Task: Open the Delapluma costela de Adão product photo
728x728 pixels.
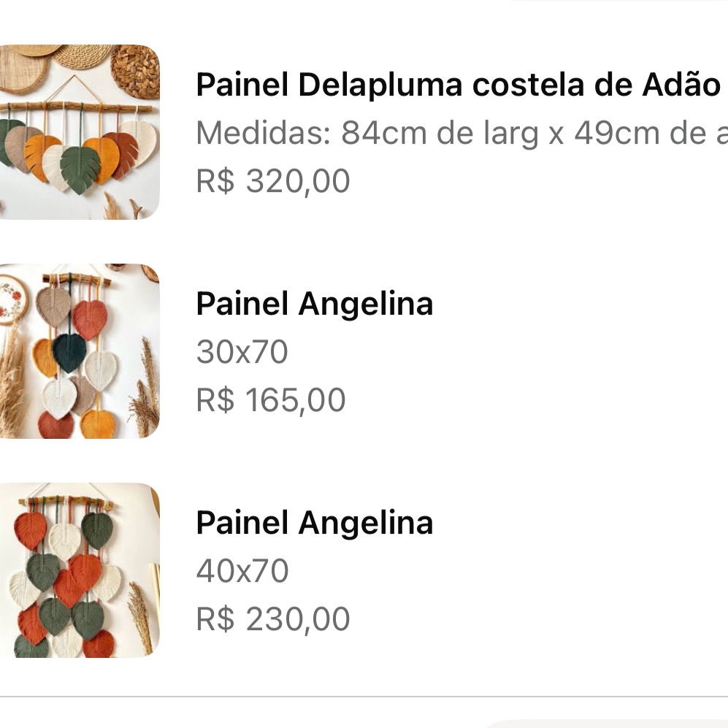Action: pos(79,131)
